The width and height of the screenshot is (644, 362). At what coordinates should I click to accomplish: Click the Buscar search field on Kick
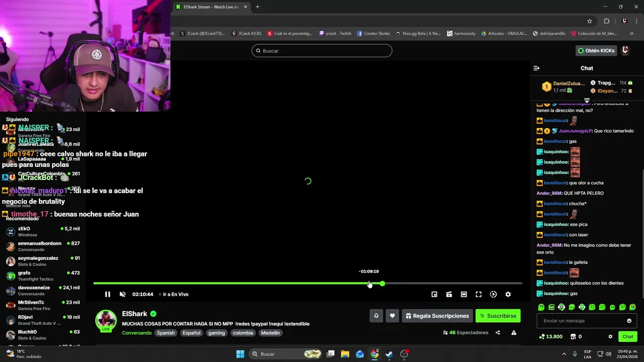pos(322,51)
